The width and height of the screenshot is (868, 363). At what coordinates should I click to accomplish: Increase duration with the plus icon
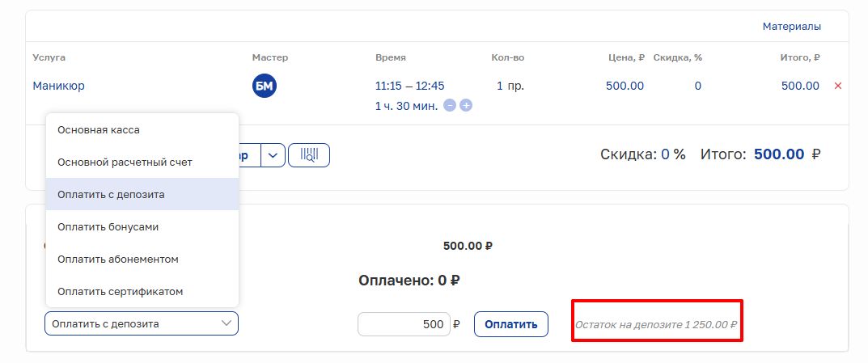466,106
